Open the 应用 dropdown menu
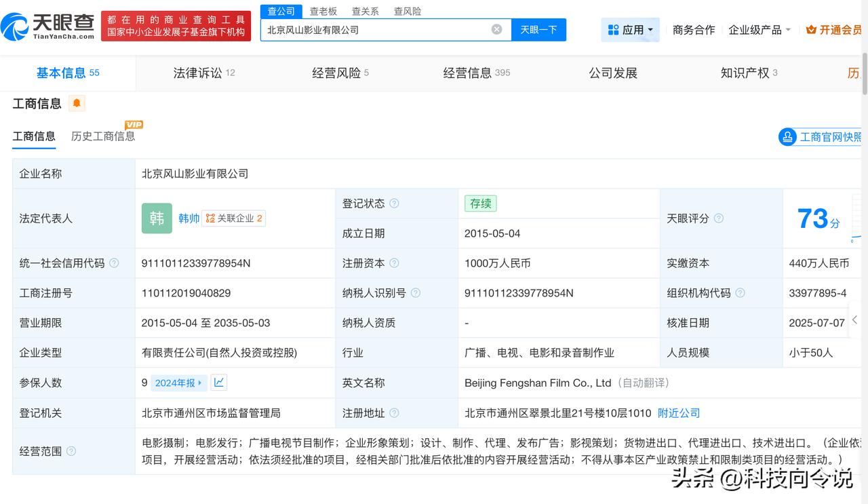This screenshot has height=504, width=868. 631,30
